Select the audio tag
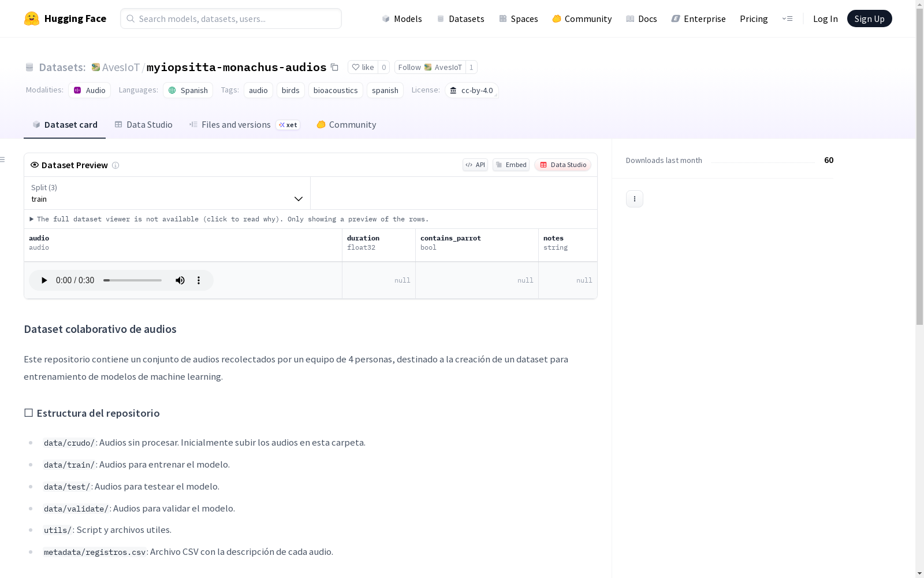Image resolution: width=924 pixels, height=578 pixels. 258,90
